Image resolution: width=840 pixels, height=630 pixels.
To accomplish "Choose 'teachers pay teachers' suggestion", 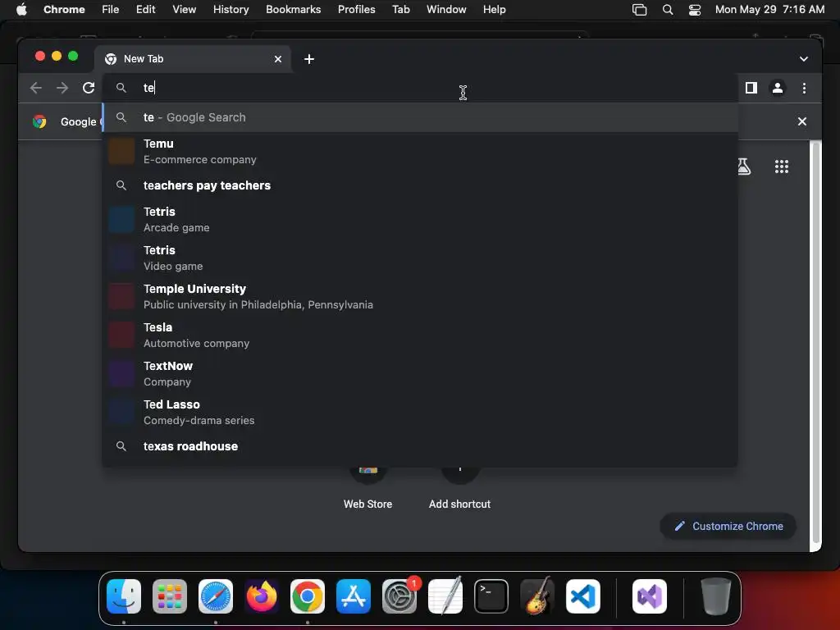I will (421, 185).
